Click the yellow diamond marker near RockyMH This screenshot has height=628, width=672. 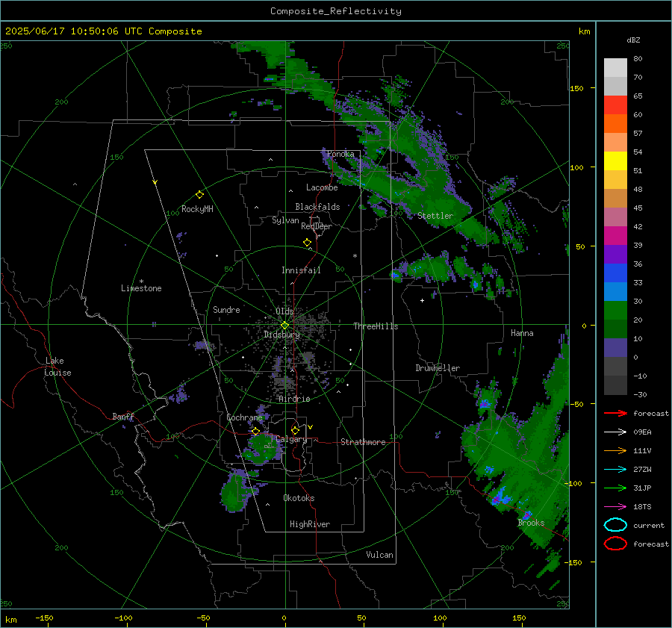(x=199, y=195)
